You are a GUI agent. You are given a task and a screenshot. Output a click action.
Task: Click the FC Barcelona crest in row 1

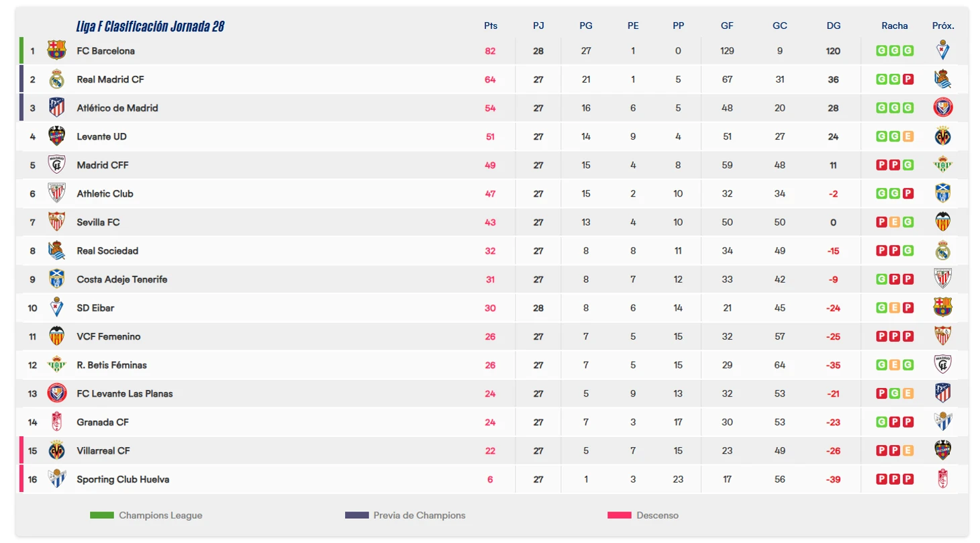coord(56,50)
